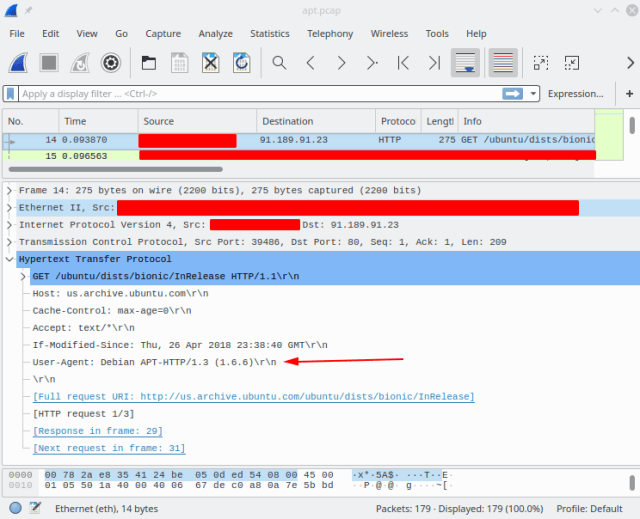Expand the Ethernet II tree row

click(10, 207)
